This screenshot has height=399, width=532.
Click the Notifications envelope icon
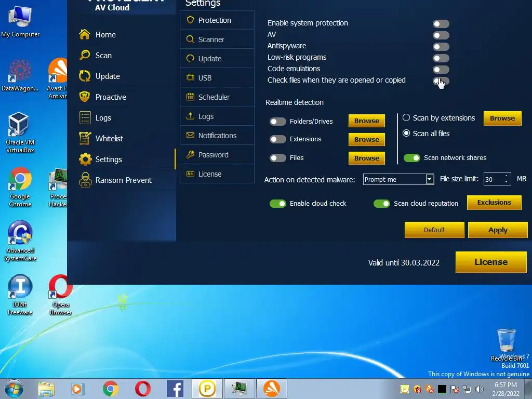pos(190,135)
